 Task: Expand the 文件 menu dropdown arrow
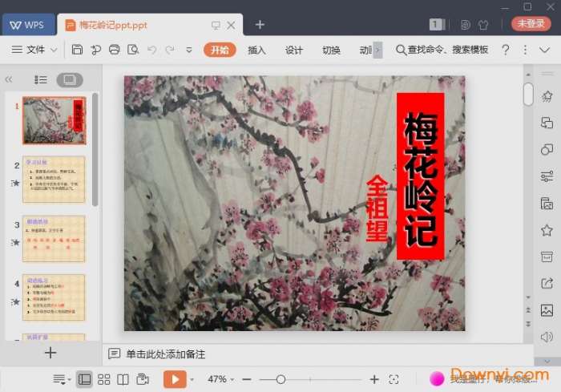(54, 50)
